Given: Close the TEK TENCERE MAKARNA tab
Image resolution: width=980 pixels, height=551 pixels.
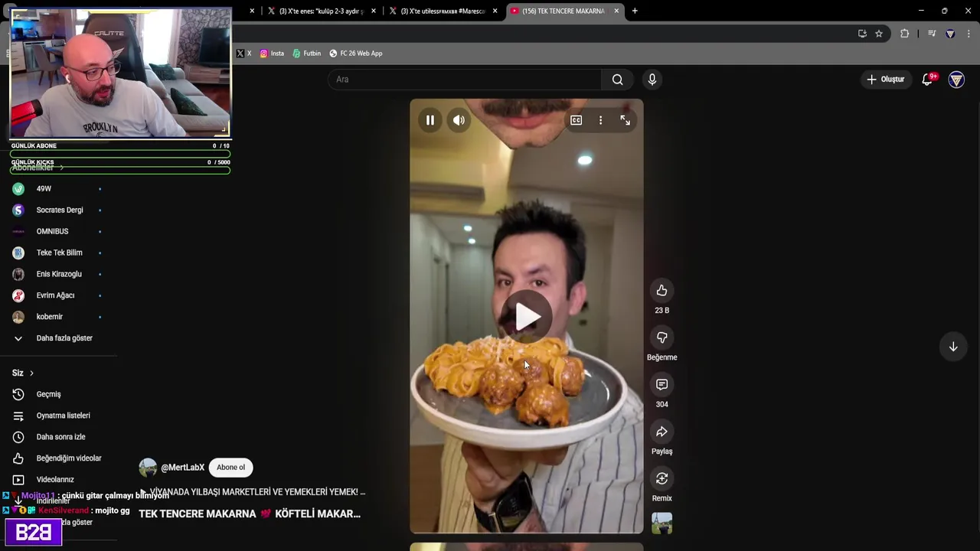Looking at the screenshot, I should point(616,11).
